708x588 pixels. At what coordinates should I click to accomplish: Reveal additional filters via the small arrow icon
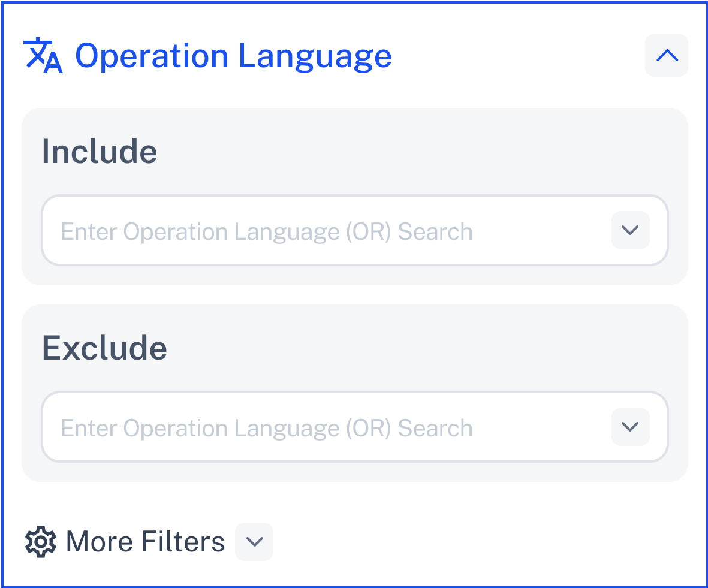point(254,542)
